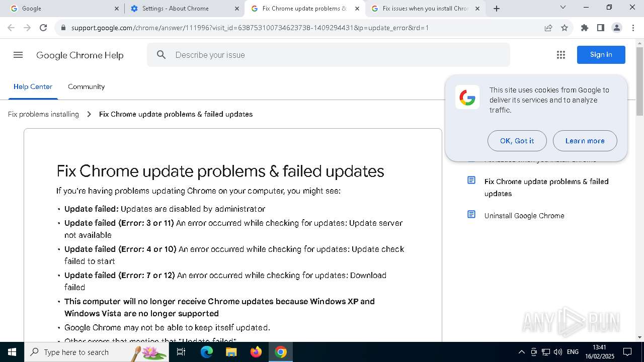Share this page icon in address bar
The height and width of the screenshot is (362, 644).
click(x=548, y=28)
